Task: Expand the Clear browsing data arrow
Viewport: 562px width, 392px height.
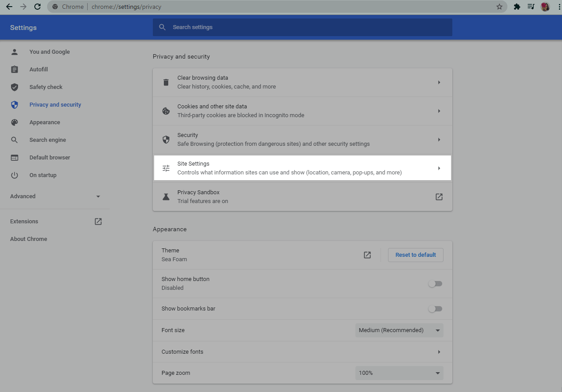Action: [439, 82]
